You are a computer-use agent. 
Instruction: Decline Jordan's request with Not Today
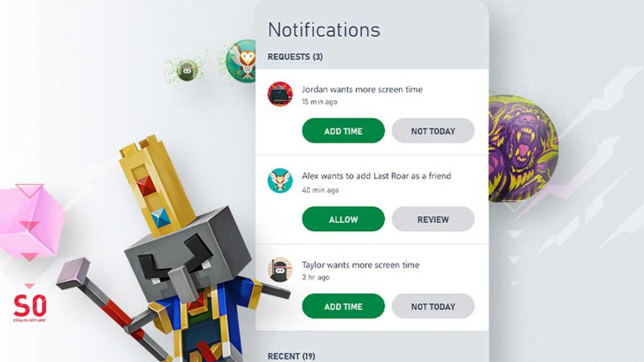click(x=433, y=131)
